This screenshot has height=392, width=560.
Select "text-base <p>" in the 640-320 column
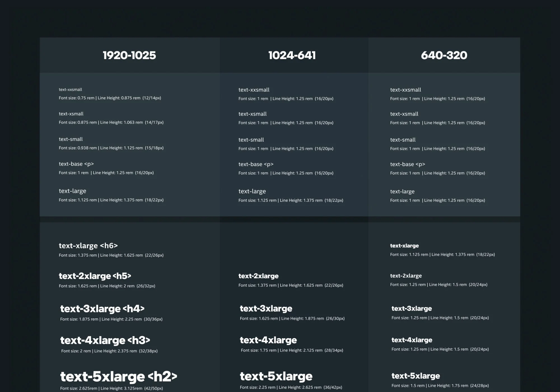click(x=408, y=164)
